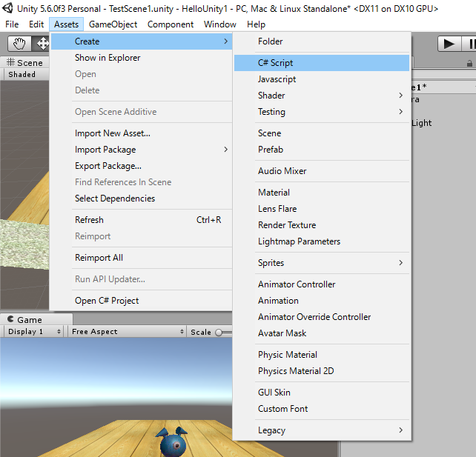The height and width of the screenshot is (457, 476).
Task: Create a new Folder
Action: point(322,41)
